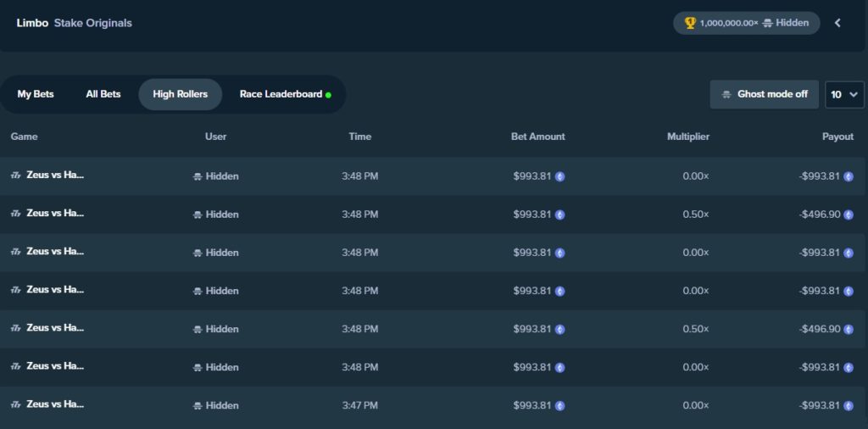
Task: Toggle the Ghost mode off button
Action: coord(764,95)
